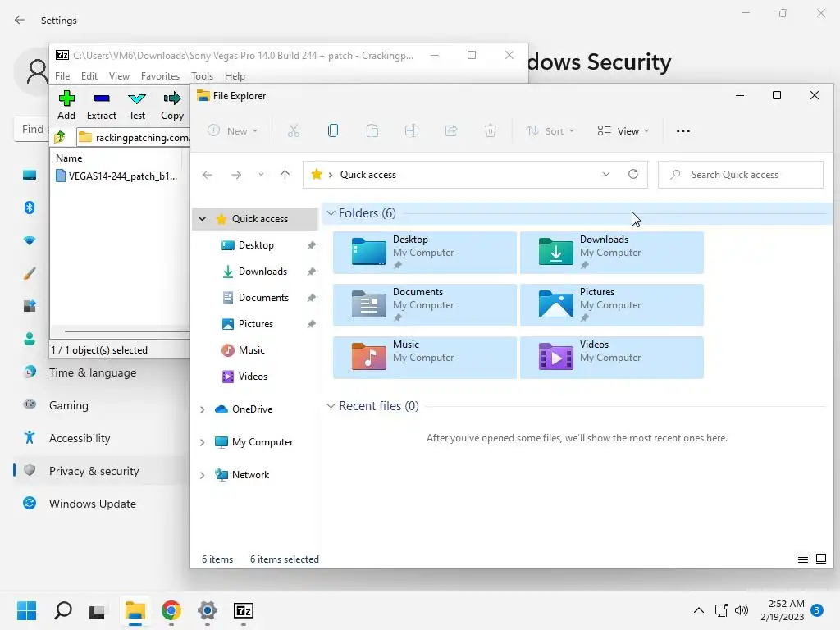Screen dimensions: 840x630
Task: Open Google Chrome from the taskbar
Action: (171, 610)
